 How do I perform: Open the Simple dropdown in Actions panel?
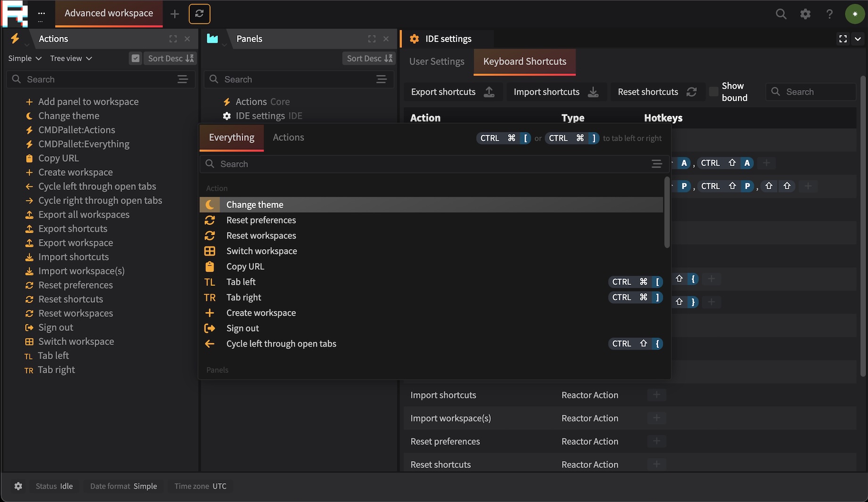pyautogui.click(x=25, y=58)
